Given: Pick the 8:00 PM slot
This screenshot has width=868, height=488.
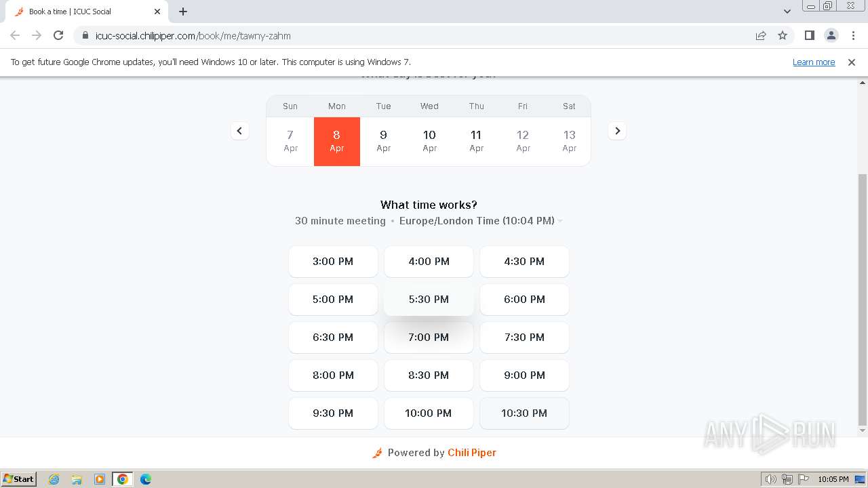Looking at the screenshot, I should click(333, 375).
